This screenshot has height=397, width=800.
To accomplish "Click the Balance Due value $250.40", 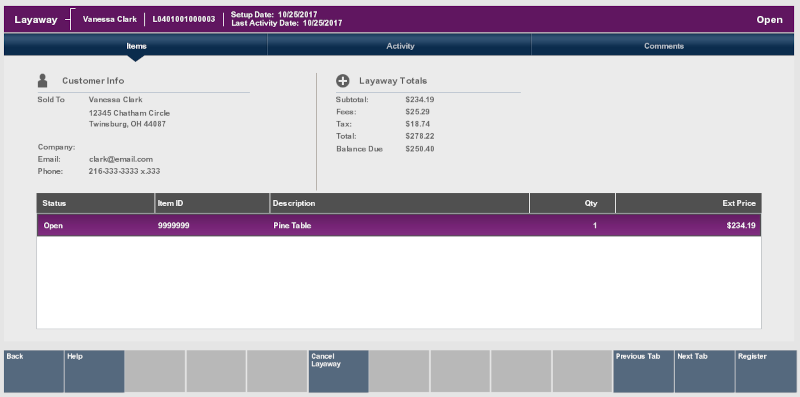I will (420, 149).
